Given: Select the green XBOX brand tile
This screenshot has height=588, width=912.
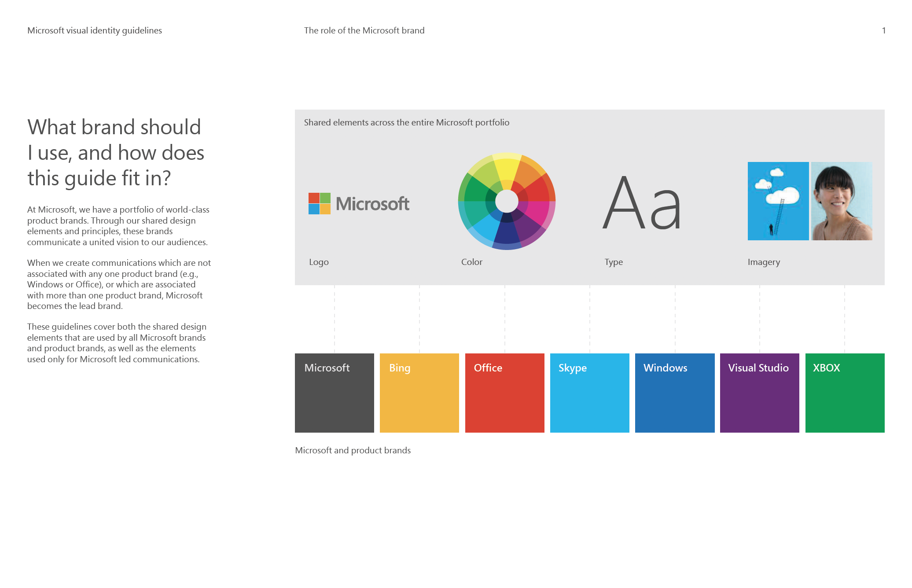Looking at the screenshot, I should 845,393.
